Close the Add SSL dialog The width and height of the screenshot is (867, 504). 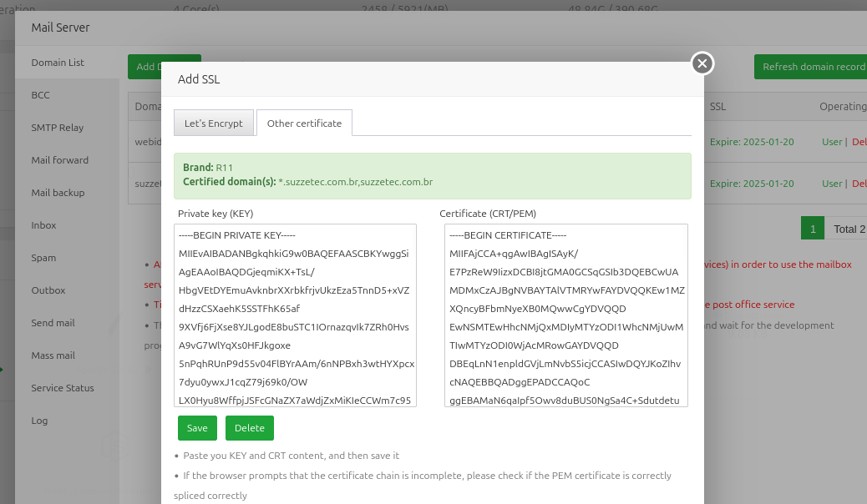tap(702, 63)
